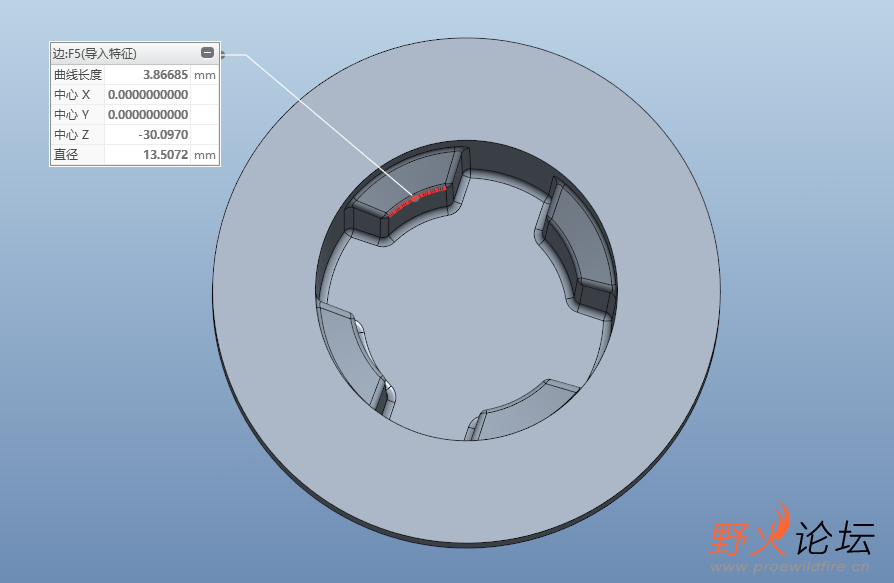Select the 曲线长度 value 3.86685
The image size is (894, 583).
[x=165, y=75]
